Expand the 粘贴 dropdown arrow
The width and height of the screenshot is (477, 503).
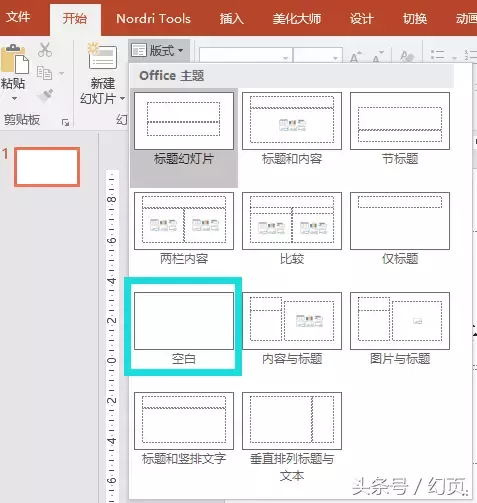click(14, 99)
